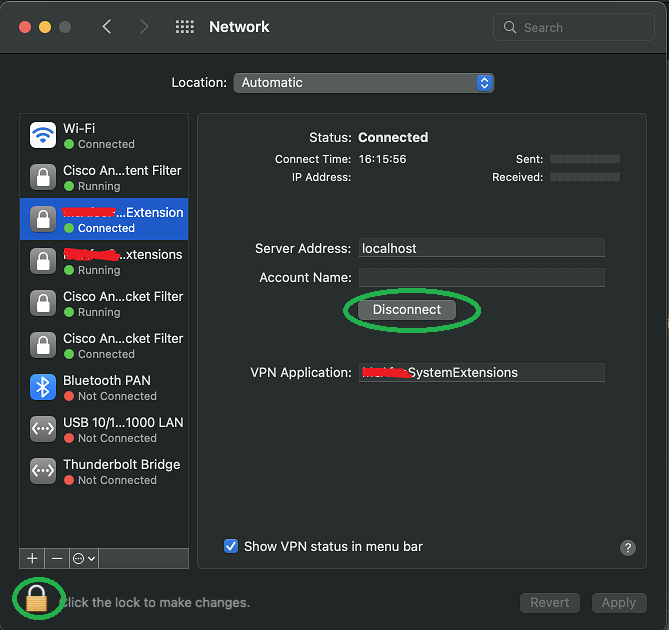Viewport: 669px width, 630px height.
Task: Open the service action gear menu
Action: [84, 558]
